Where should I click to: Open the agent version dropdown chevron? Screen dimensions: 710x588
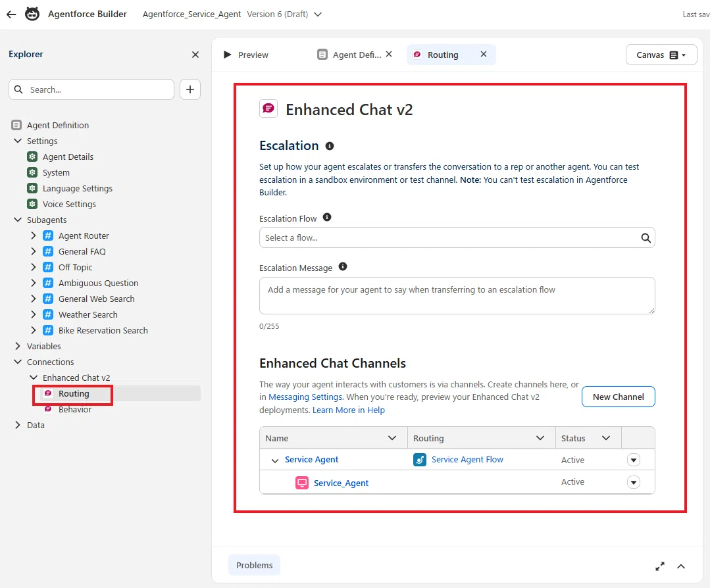pos(318,14)
